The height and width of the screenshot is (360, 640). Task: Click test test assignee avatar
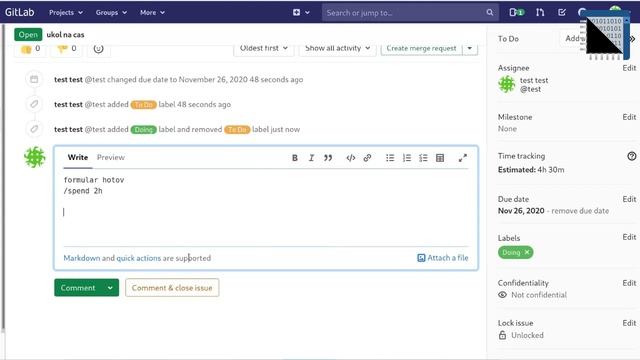[x=507, y=84]
